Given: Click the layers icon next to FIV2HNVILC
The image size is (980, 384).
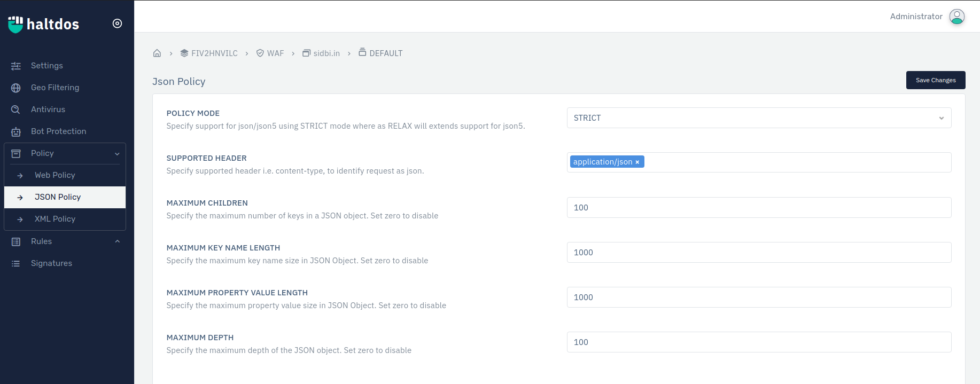Looking at the screenshot, I should click(x=184, y=53).
